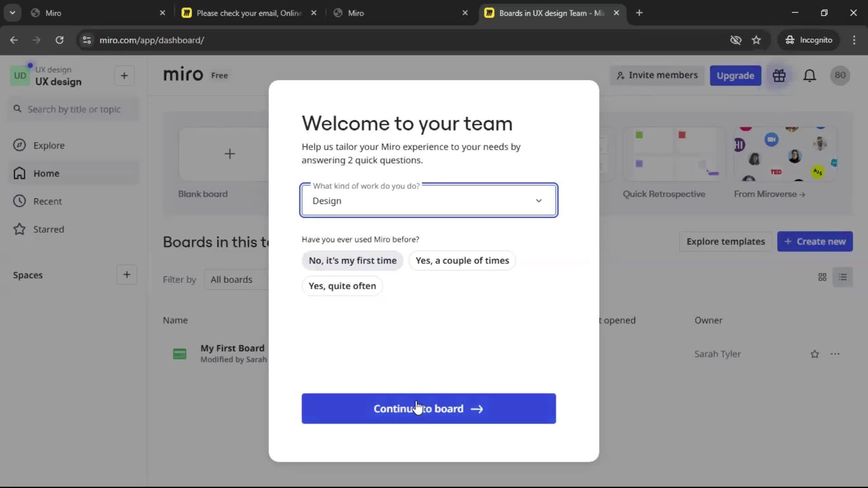Close the Boards in UX design Team tab
The width and height of the screenshot is (868, 488).
616,13
